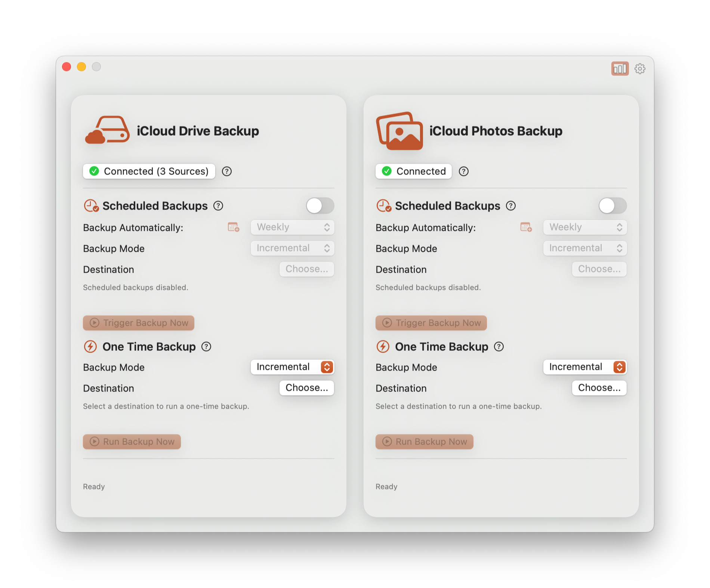Choose one-time backup destination for Photos
710x588 pixels.
599,388
